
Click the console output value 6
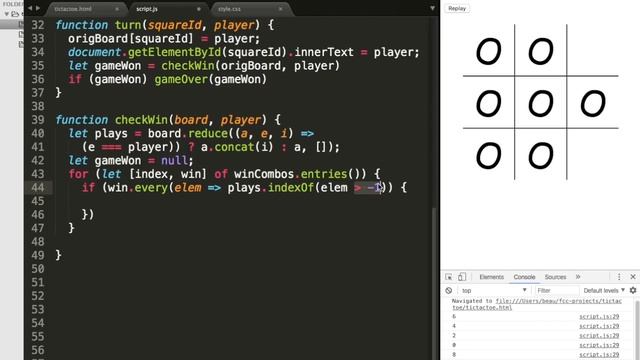pos(454,317)
